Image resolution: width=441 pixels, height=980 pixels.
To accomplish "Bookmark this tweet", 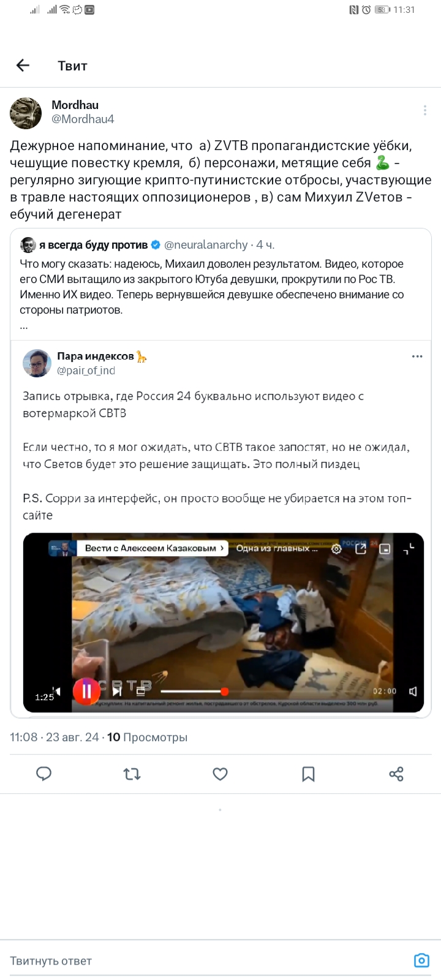I will [x=308, y=774].
